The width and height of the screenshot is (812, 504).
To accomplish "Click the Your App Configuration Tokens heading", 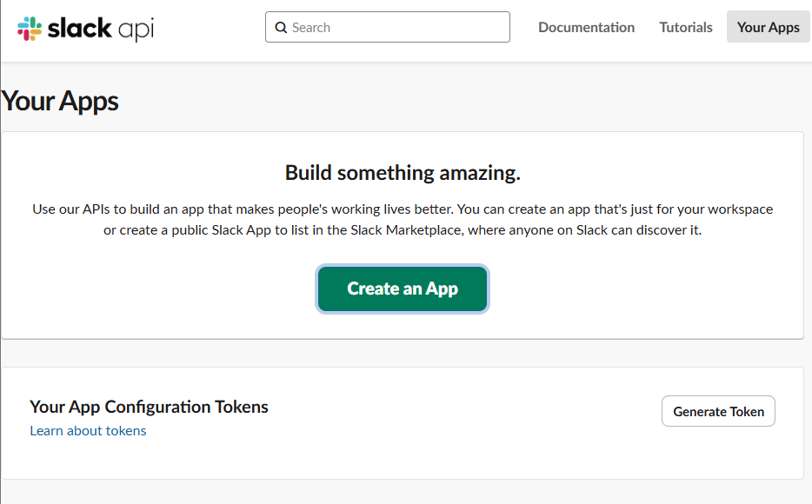I will pyautogui.click(x=149, y=407).
